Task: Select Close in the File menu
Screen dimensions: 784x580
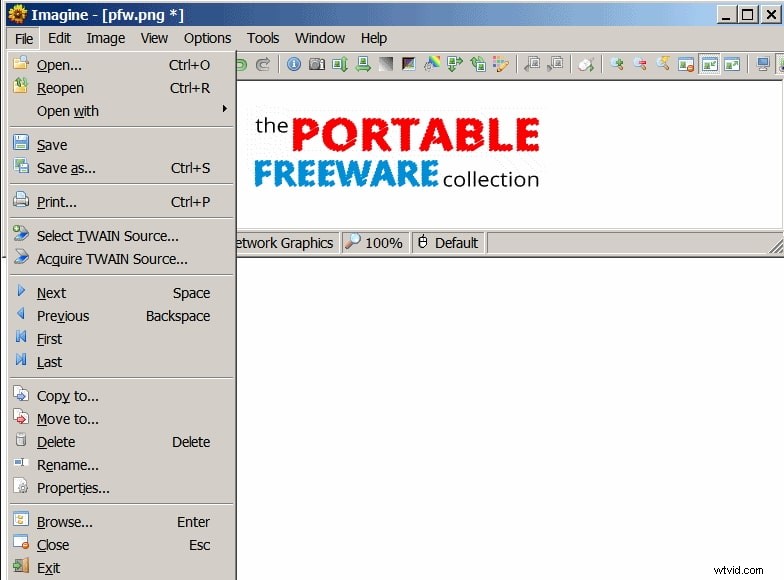Action: 122,545
